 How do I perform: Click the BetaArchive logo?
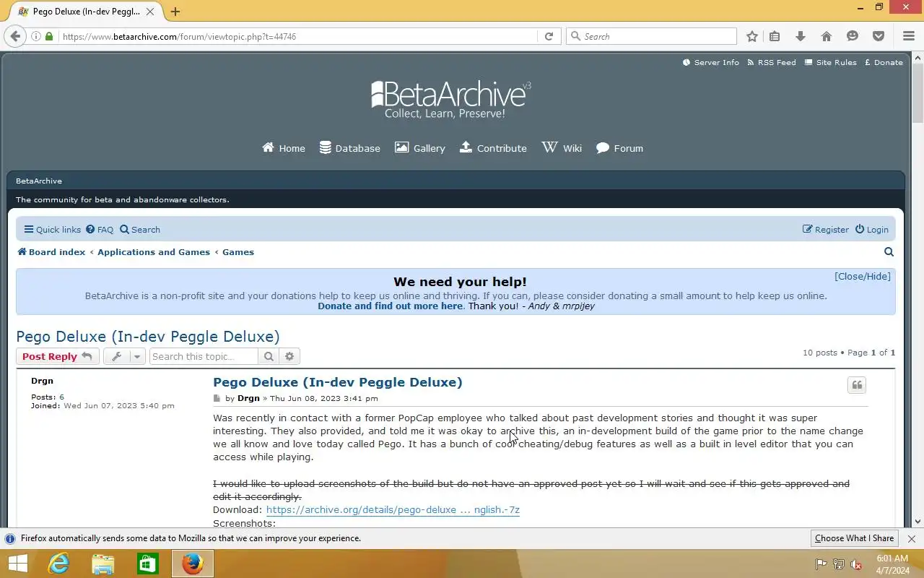pyautogui.click(x=451, y=100)
